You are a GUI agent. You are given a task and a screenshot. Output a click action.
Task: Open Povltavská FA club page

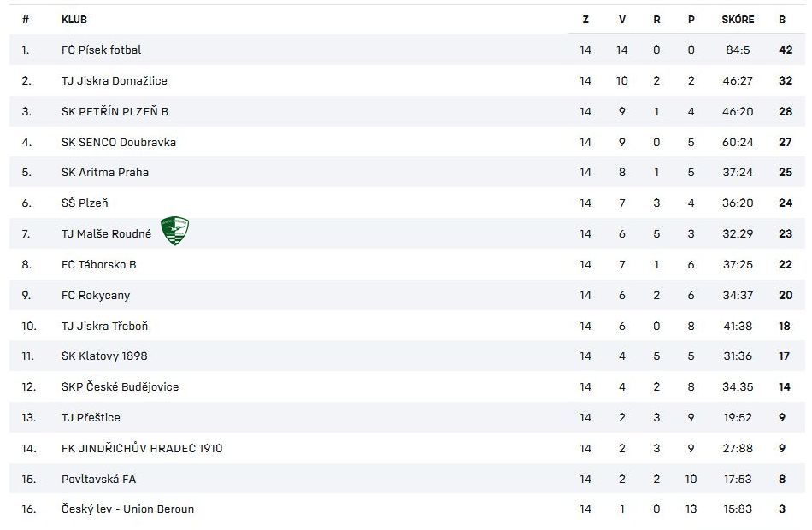[x=98, y=480]
